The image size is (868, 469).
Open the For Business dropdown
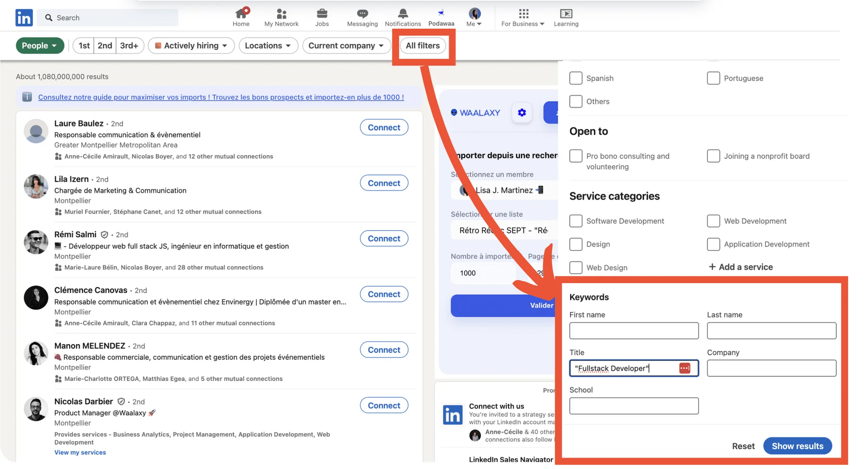pos(523,17)
